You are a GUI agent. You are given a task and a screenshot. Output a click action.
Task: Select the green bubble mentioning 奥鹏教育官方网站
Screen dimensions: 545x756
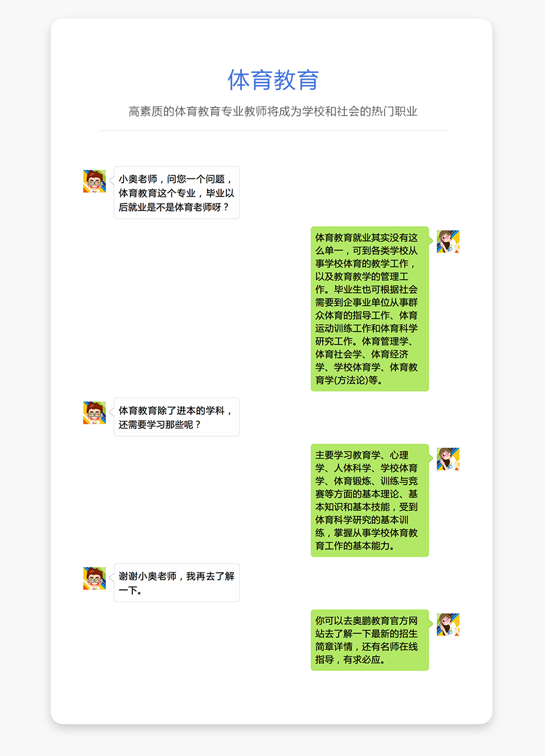pyautogui.click(x=370, y=640)
